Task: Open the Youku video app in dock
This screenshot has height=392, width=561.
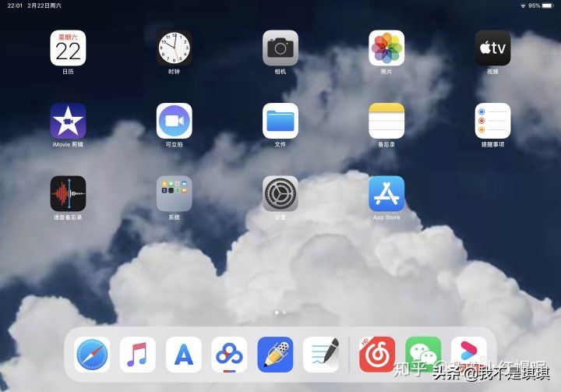Action: click(x=469, y=355)
